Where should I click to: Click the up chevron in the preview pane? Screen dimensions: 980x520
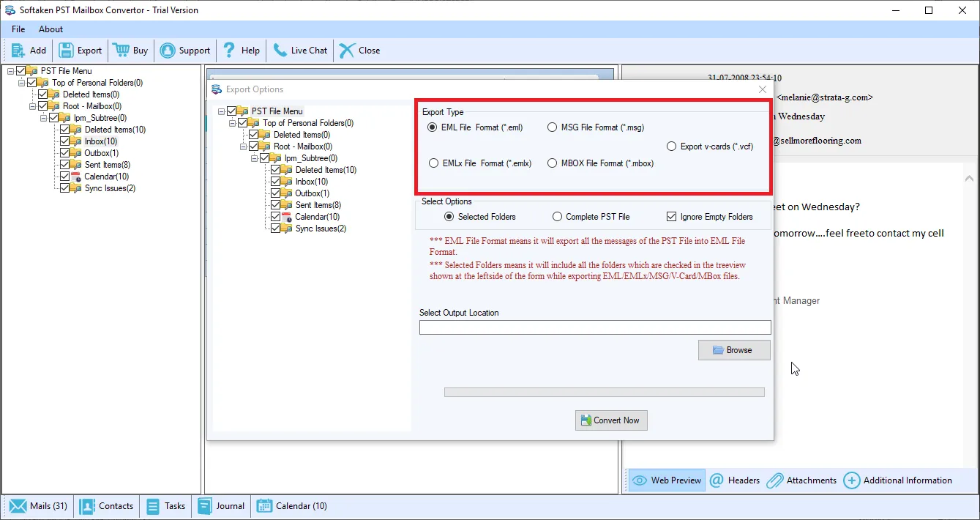pos(970,178)
